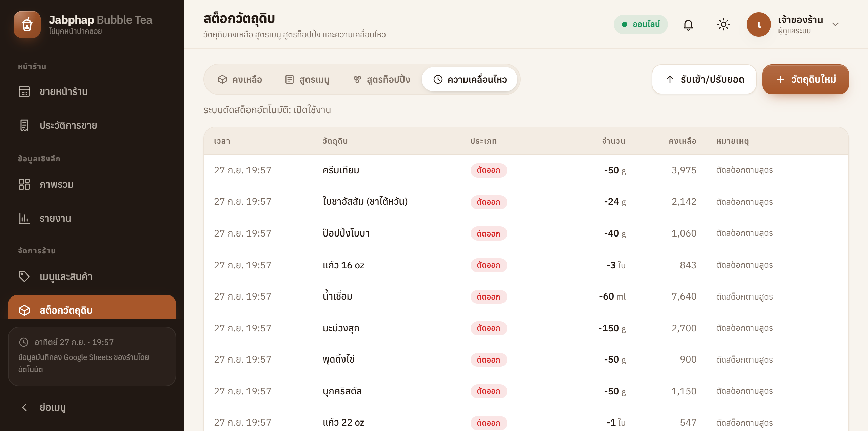Open the notifications bell

[x=688, y=24]
